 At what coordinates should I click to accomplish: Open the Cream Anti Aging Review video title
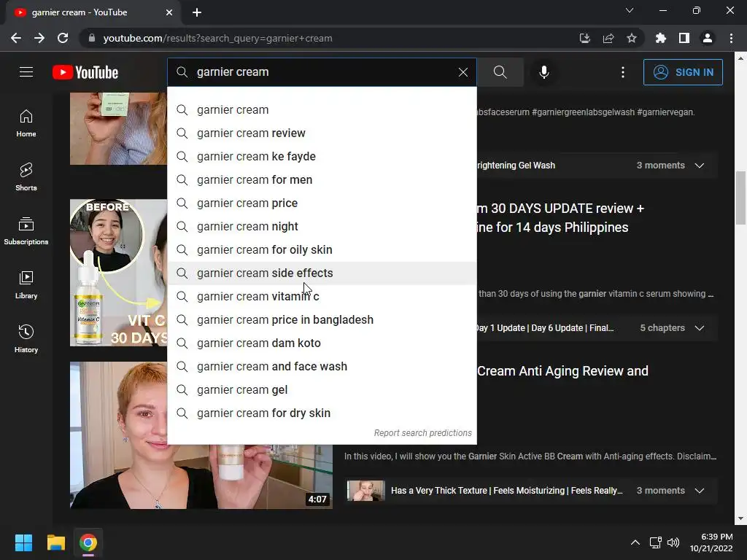point(562,371)
